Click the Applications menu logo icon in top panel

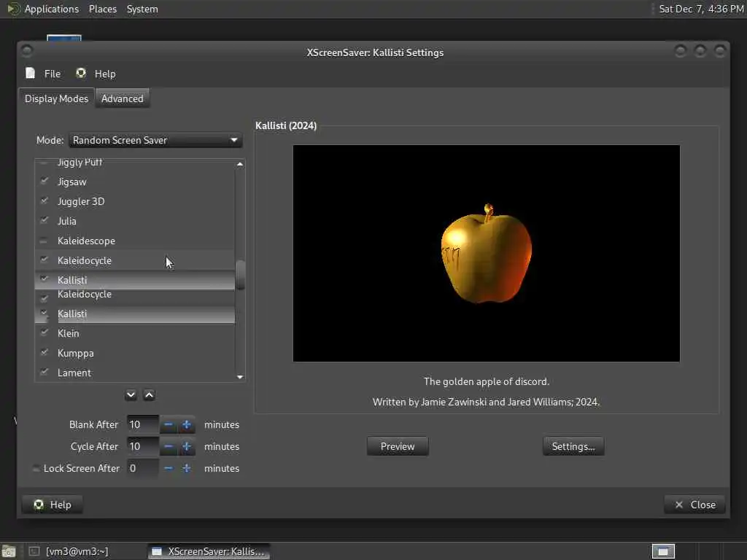pyautogui.click(x=14, y=9)
